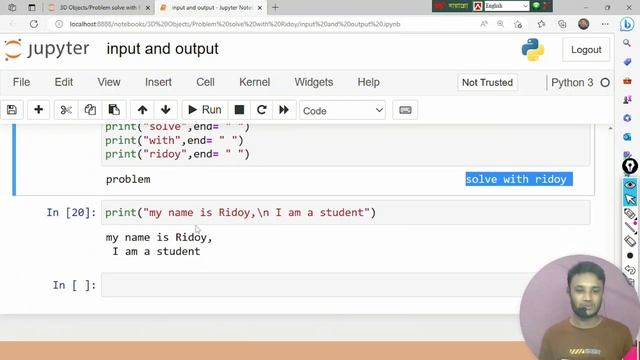Click the 'I am a student' output line
640x360 pixels.
point(156,251)
